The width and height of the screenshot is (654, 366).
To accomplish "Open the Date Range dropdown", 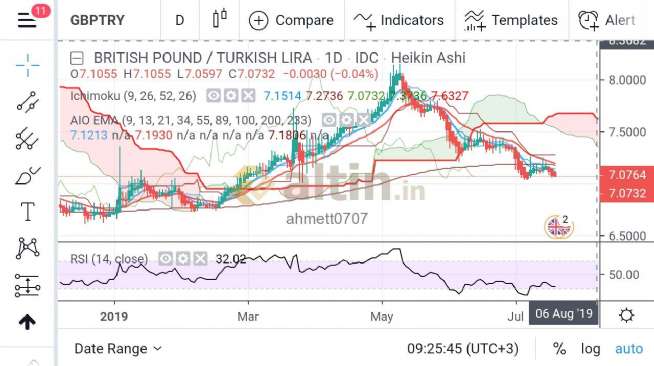I will click(x=118, y=348).
